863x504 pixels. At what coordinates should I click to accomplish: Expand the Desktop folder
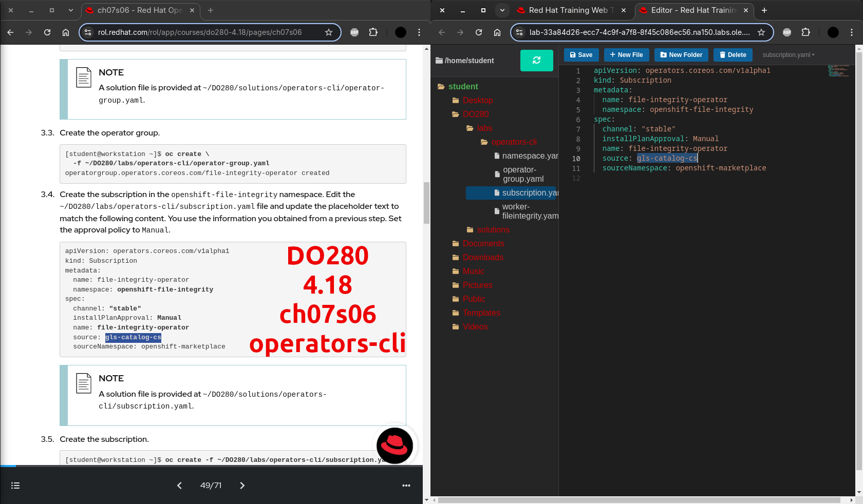(472, 101)
